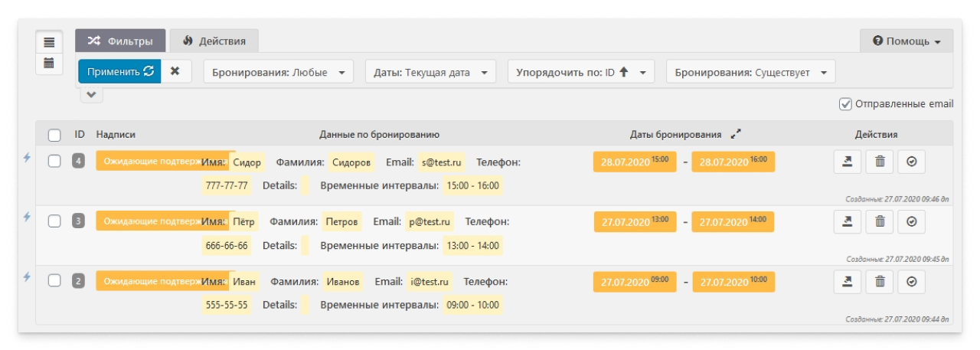Switch to the Фильтры tab

point(119,41)
